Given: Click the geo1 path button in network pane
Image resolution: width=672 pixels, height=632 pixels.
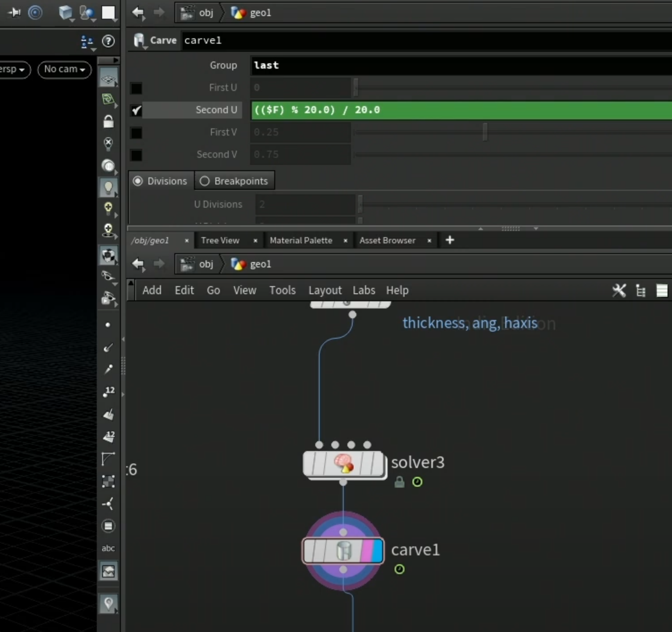Looking at the screenshot, I should pos(251,264).
